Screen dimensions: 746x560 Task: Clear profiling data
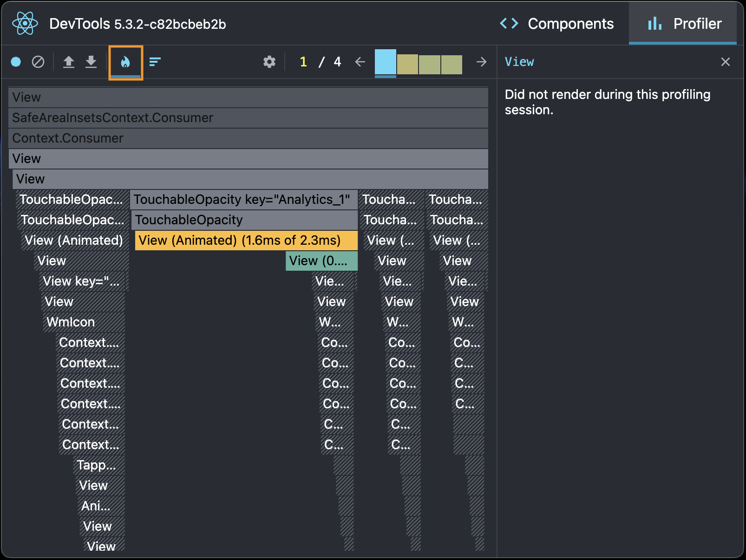coord(38,62)
